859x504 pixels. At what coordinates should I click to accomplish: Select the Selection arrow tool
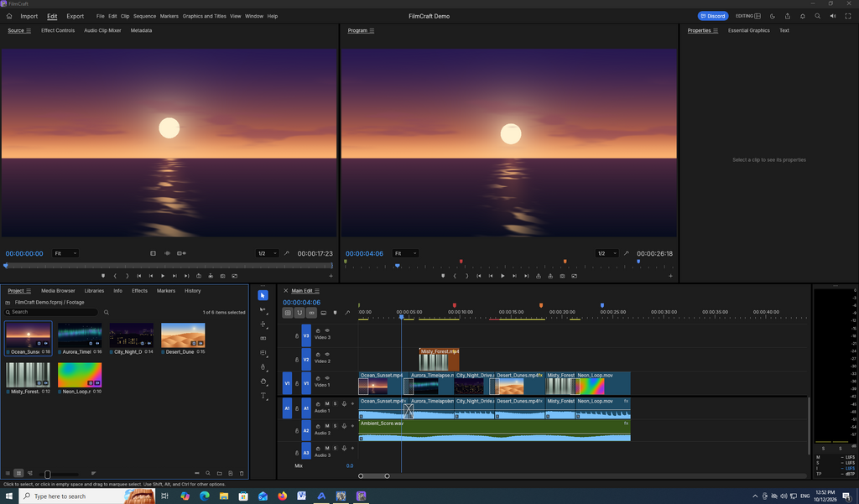(x=263, y=295)
